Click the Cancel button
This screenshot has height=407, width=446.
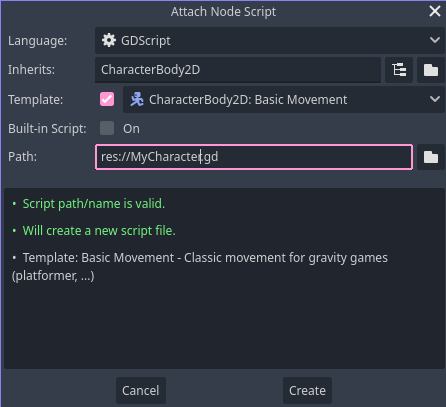(141, 391)
